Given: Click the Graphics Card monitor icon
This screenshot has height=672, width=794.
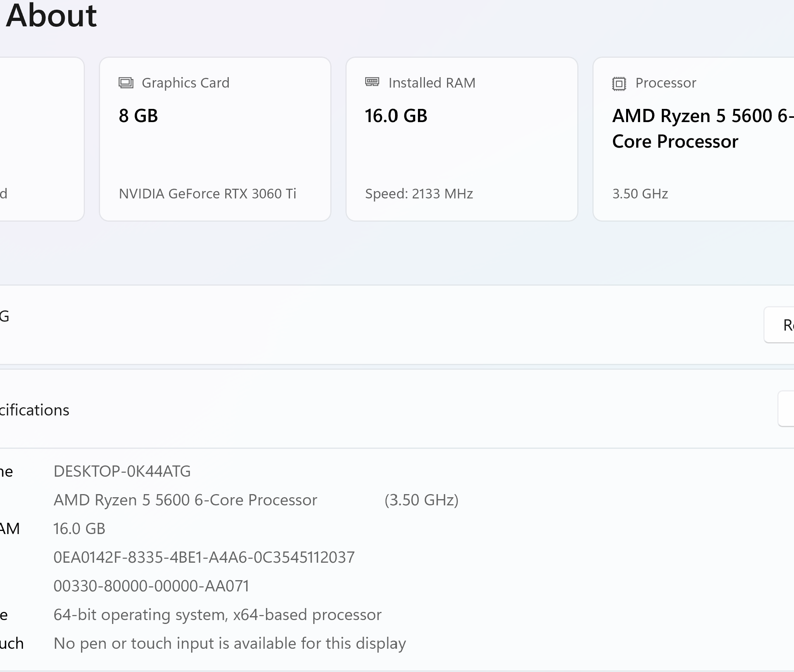Looking at the screenshot, I should click(x=126, y=83).
